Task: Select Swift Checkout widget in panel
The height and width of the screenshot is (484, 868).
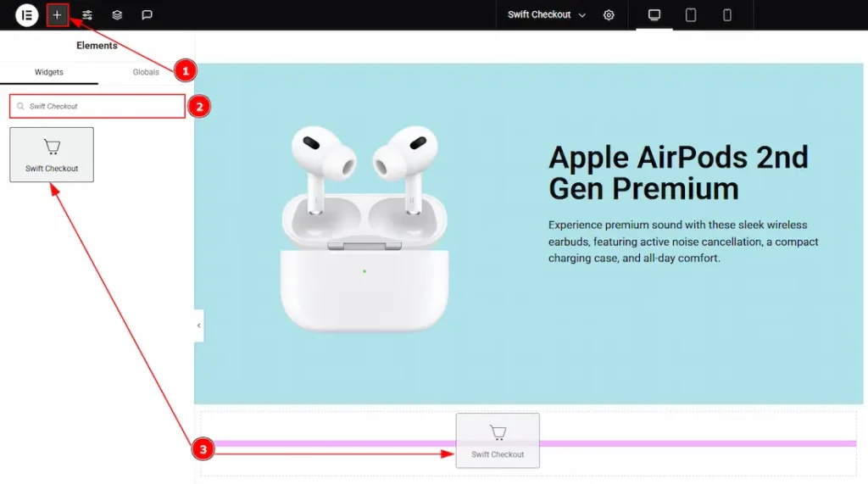Action: pos(52,154)
